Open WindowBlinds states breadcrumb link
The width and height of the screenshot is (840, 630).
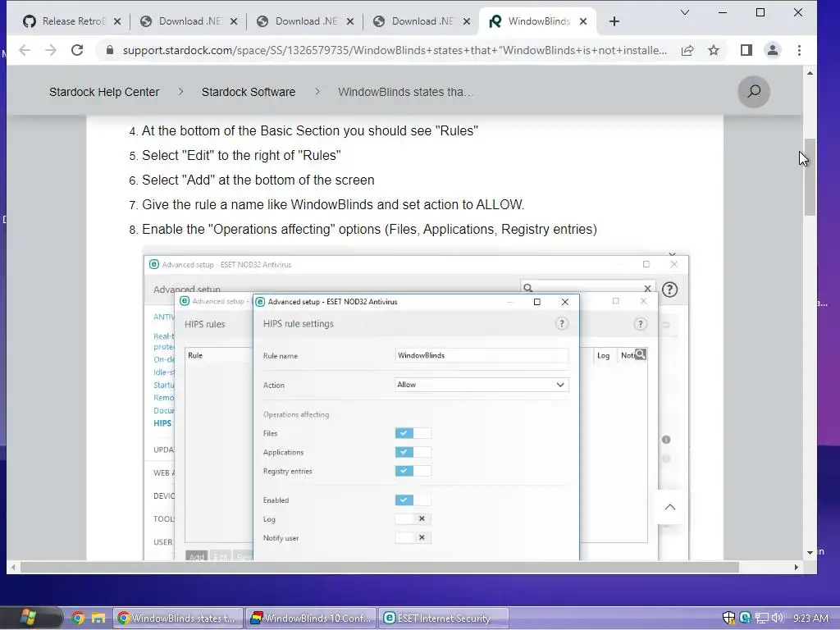405,92
